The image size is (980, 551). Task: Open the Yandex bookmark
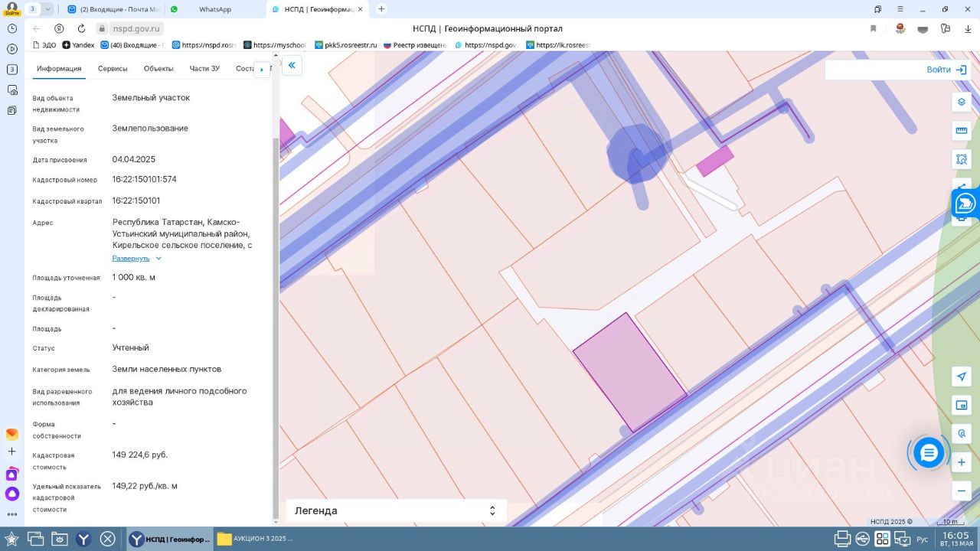(78, 45)
